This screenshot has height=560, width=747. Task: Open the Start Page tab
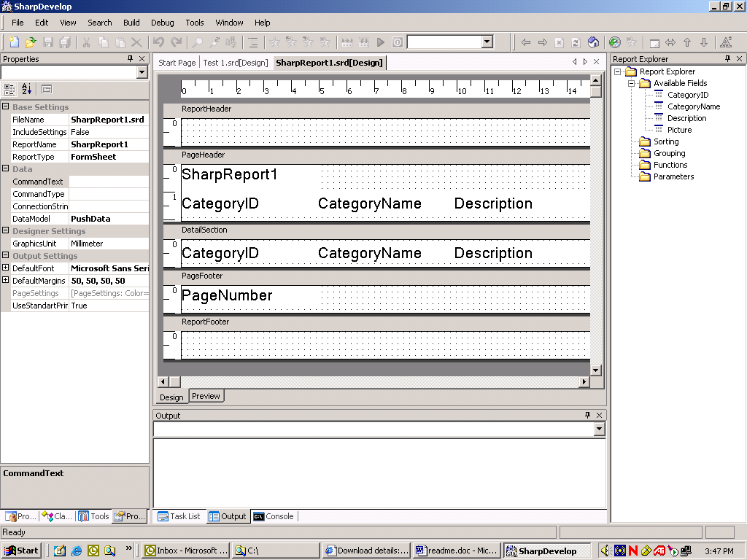click(x=177, y=63)
